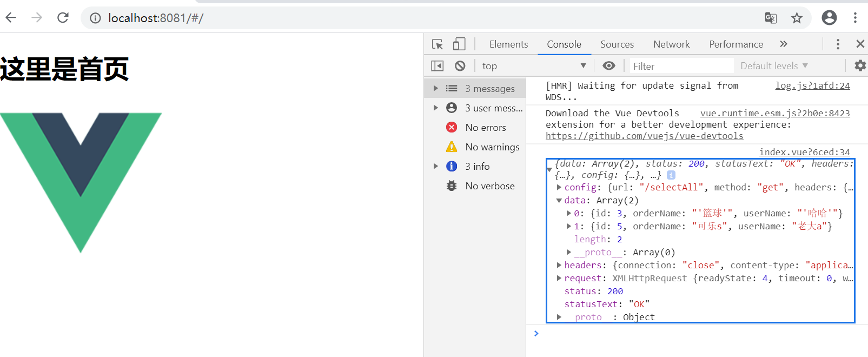Image resolution: width=868 pixels, height=357 pixels.
Task: Reload the localhost page
Action: [63, 18]
